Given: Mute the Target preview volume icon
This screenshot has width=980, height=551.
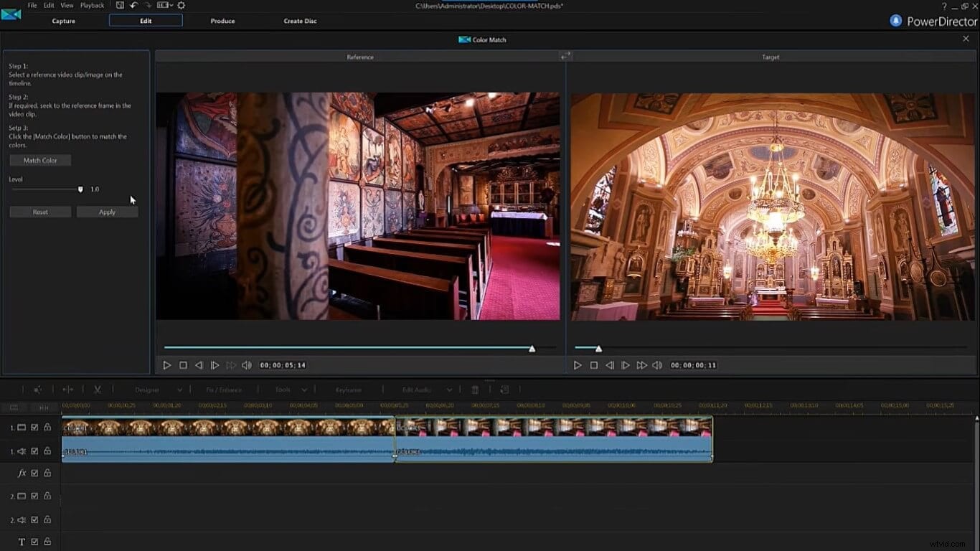Looking at the screenshot, I should pyautogui.click(x=657, y=365).
